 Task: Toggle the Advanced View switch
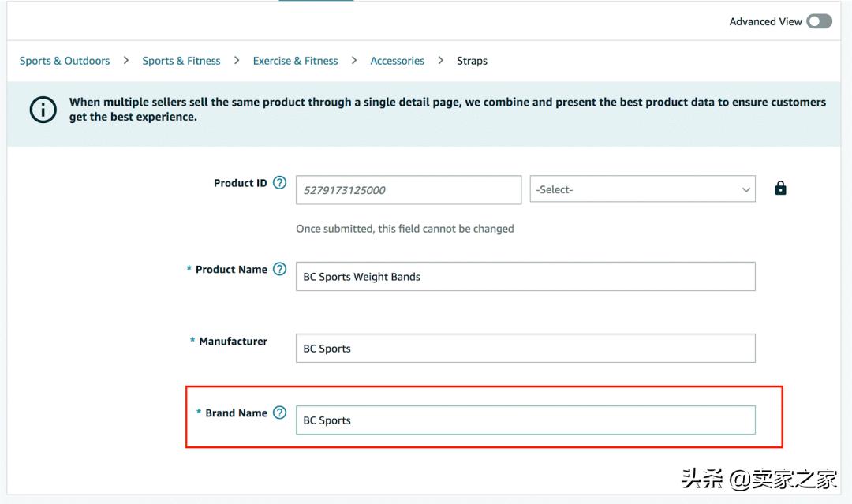click(x=819, y=21)
